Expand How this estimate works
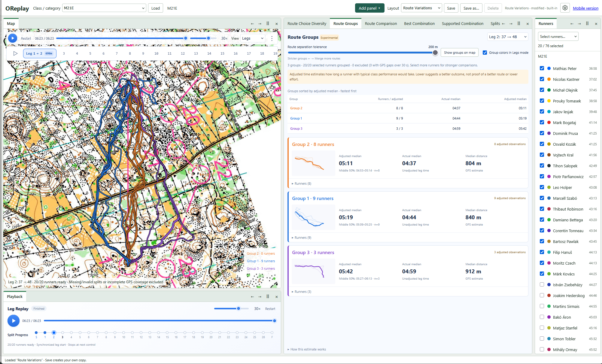This screenshot has height=364, width=602. click(x=307, y=349)
